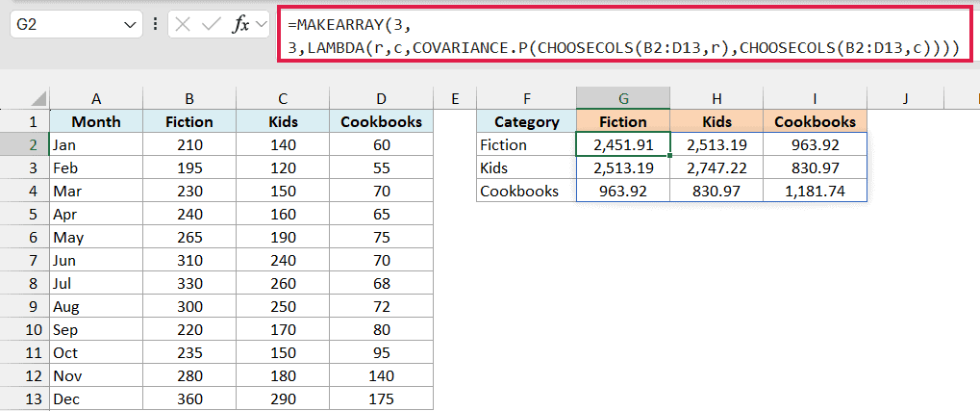The height and width of the screenshot is (411, 980).
Task: Select all cells via corner triangle
Action: click(38, 98)
